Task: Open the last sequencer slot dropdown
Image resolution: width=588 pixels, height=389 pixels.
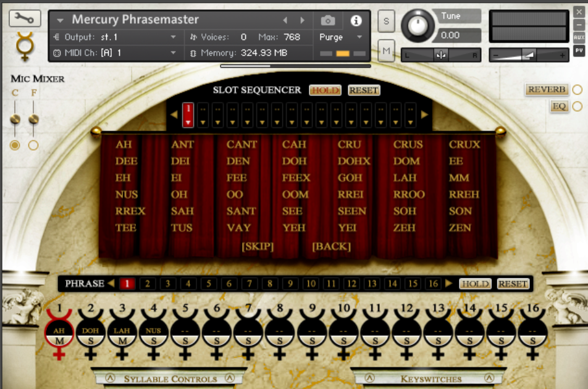Action: [410, 122]
